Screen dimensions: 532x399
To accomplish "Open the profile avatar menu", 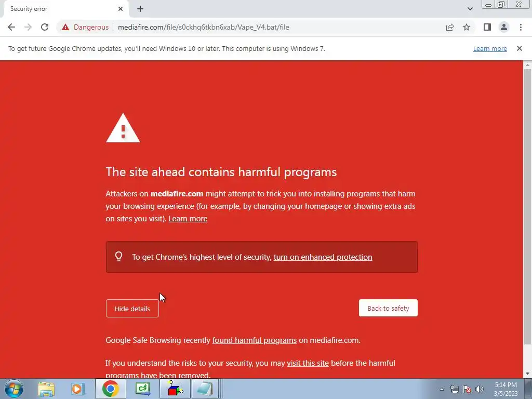I will [x=504, y=27].
